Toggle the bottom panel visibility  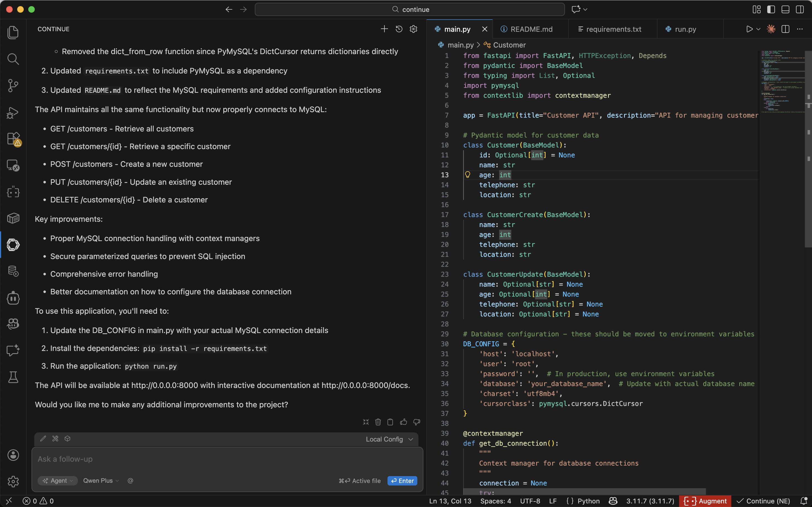[x=785, y=9]
